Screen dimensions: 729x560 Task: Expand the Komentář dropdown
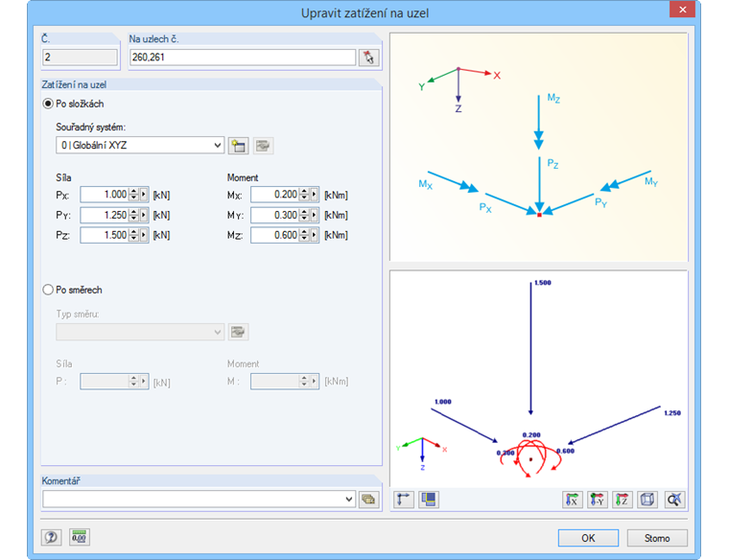pos(349,500)
